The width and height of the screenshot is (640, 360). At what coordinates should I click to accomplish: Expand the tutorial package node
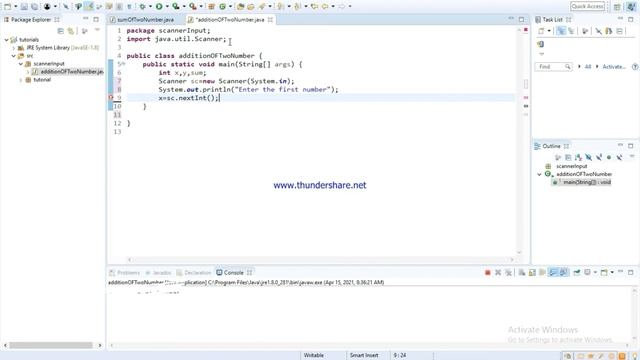click(20, 80)
